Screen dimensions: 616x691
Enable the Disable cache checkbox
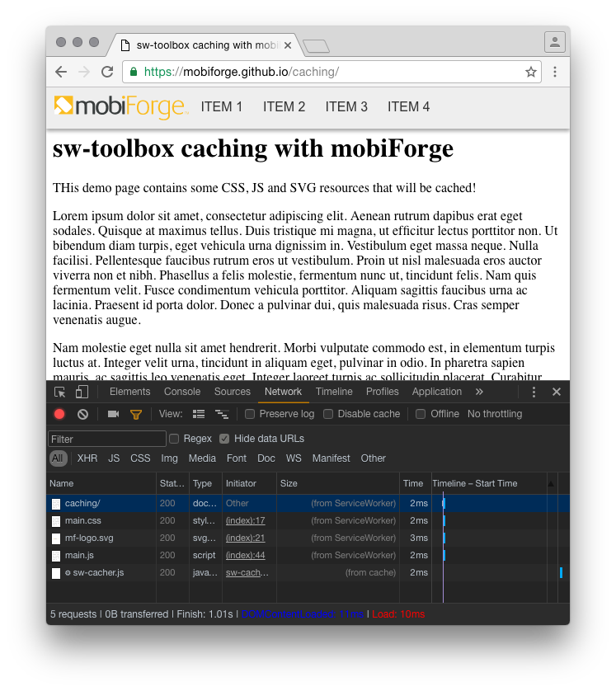point(328,414)
